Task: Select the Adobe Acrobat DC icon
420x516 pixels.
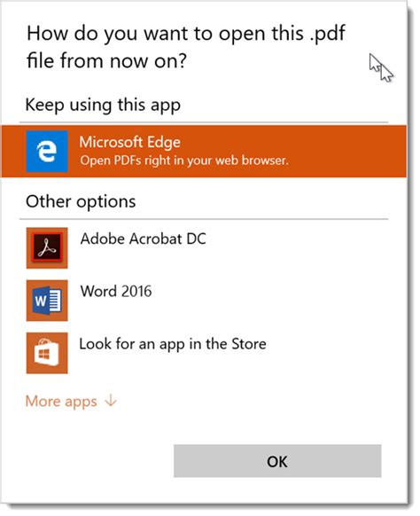Action: pyautogui.click(x=47, y=247)
